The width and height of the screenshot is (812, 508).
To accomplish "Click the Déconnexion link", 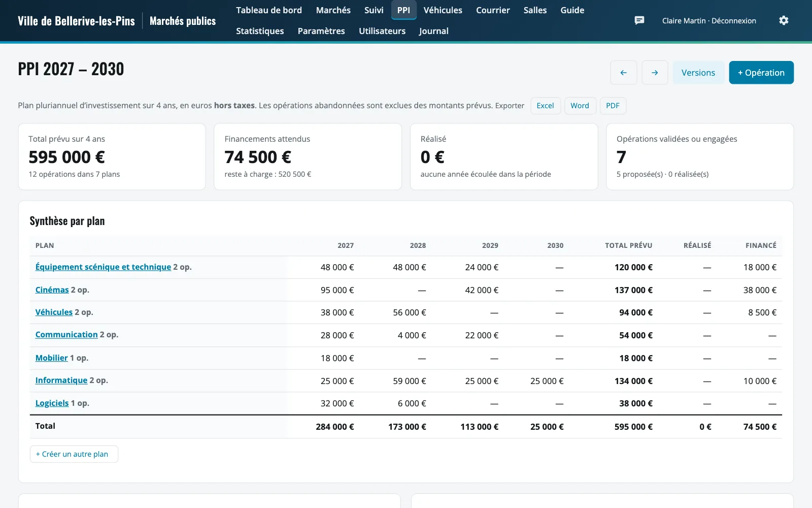I will (734, 21).
